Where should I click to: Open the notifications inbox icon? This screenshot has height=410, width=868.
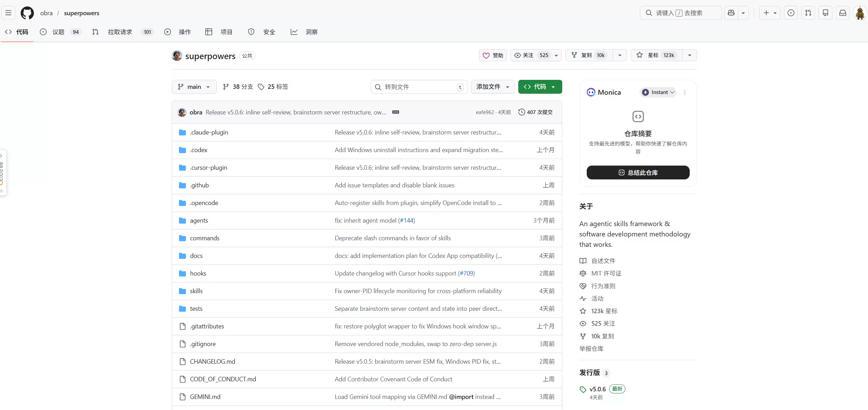pyautogui.click(x=843, y=13)
